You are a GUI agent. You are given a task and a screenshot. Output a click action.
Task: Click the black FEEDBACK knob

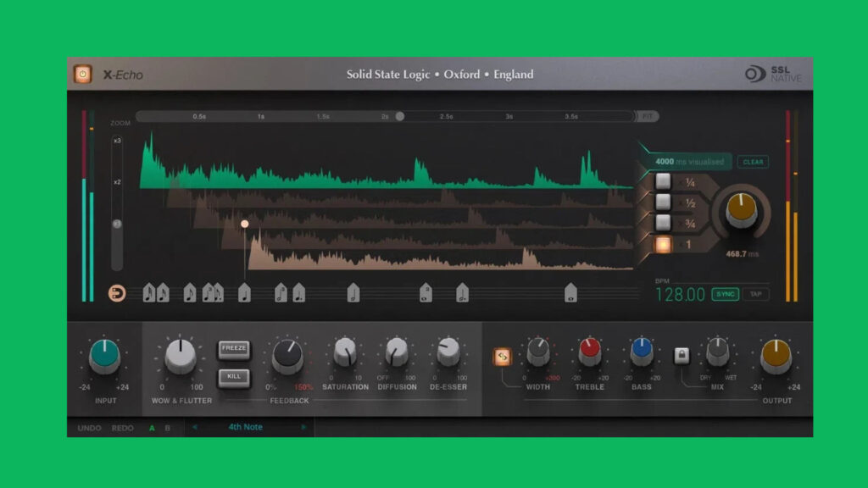[x=287, y=356]
